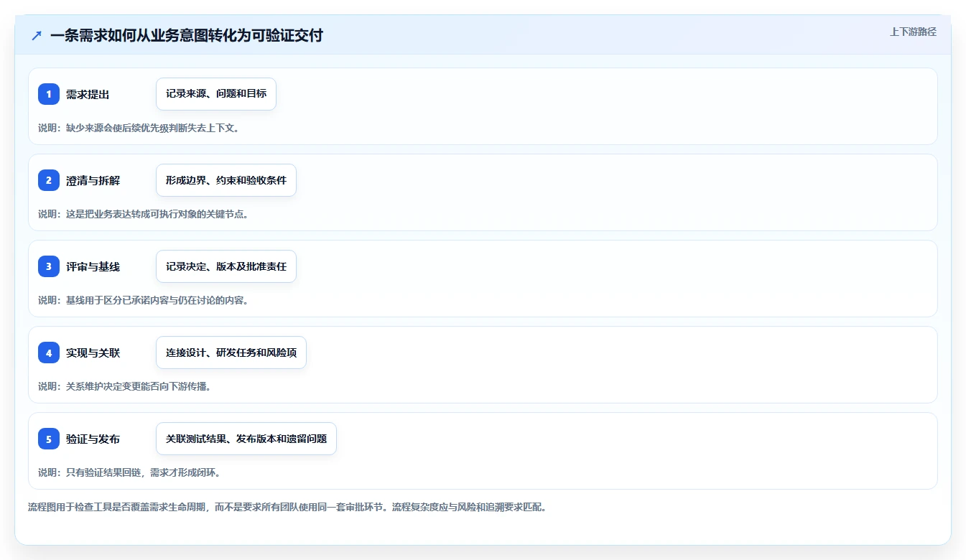
Task: Click the 实现与关联 step title
Action: [x=93, y=353]
